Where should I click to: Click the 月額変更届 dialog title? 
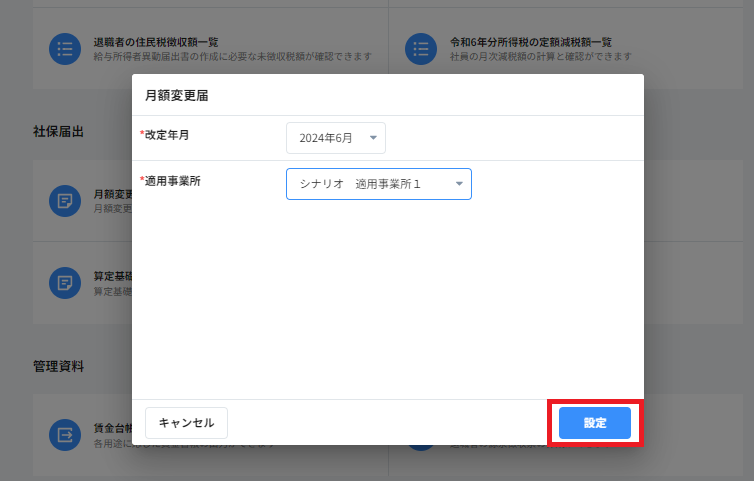pyautogui.click(x=176, y=96)
